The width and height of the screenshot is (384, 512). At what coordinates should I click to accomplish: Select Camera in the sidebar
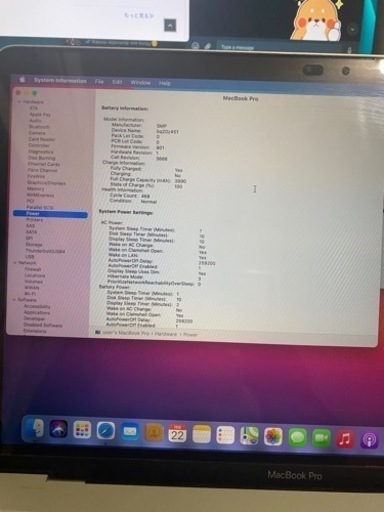(x=37, y=133)
